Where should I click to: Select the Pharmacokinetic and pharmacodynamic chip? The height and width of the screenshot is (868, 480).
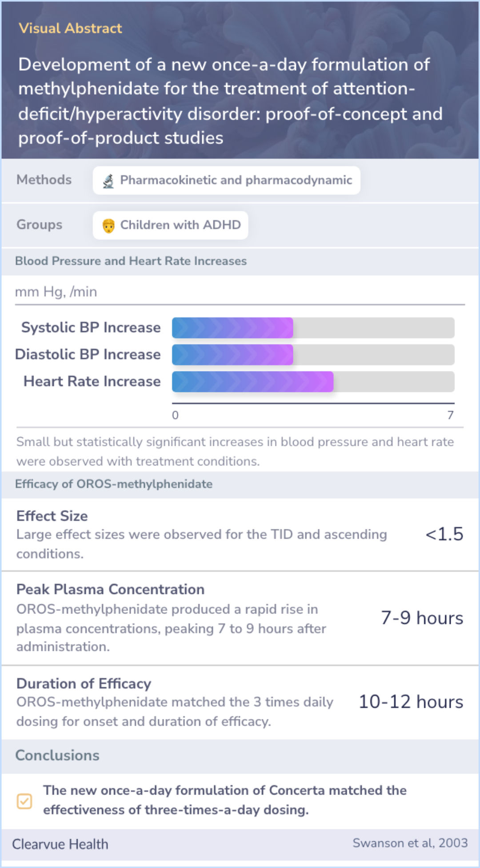[226, 180]
